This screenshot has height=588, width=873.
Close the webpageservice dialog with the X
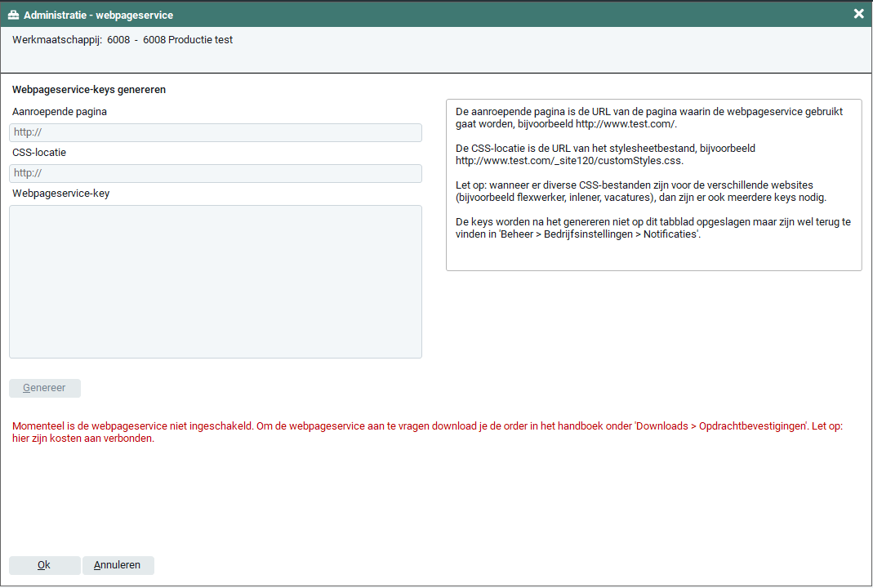coord(858,14)
